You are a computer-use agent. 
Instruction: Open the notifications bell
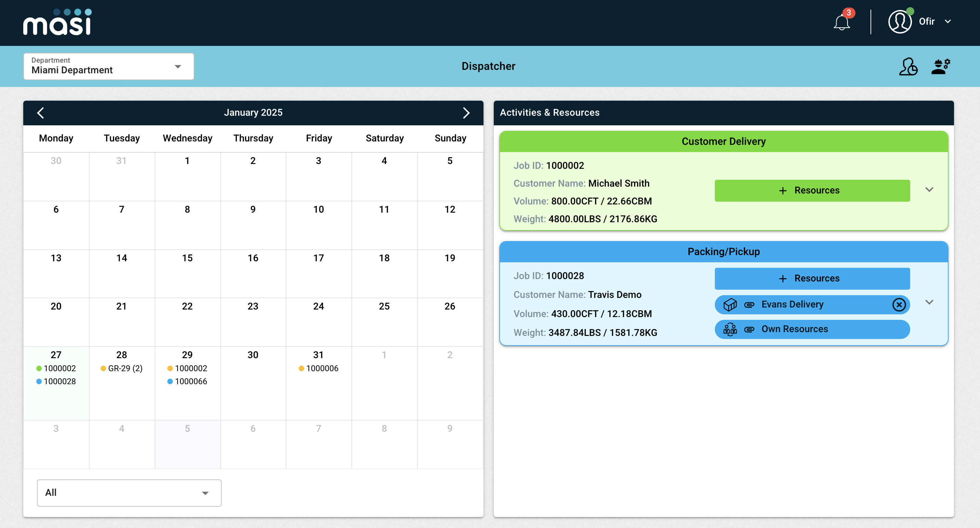pos(841,22)
